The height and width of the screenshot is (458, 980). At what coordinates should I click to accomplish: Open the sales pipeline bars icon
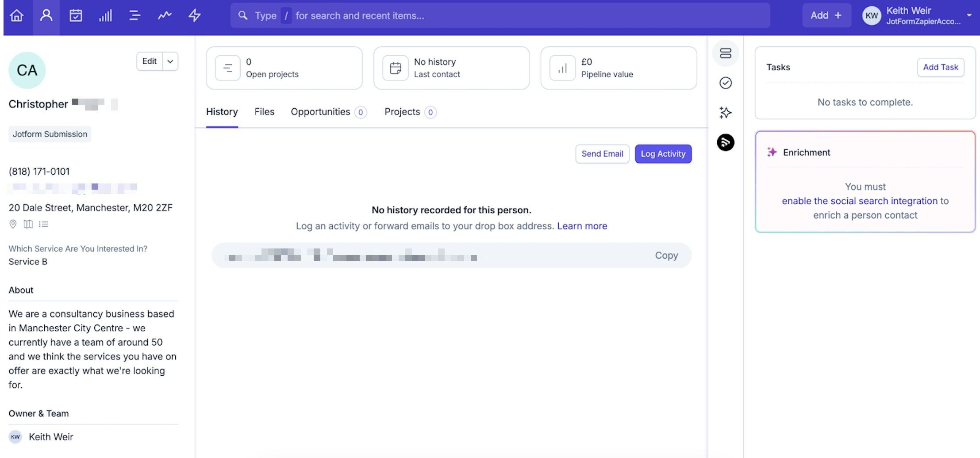coord(105,16)
